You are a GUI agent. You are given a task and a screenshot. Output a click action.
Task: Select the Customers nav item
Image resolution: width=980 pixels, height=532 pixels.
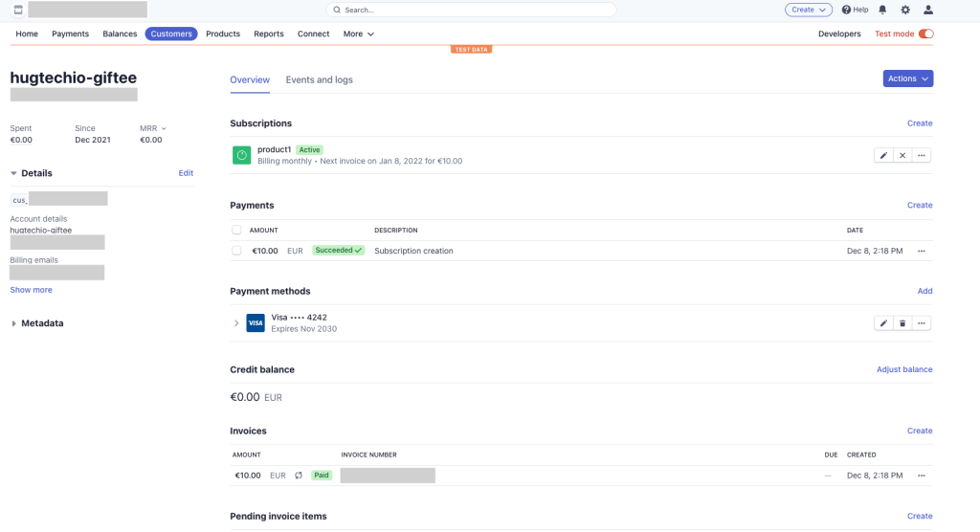point(171,33)
